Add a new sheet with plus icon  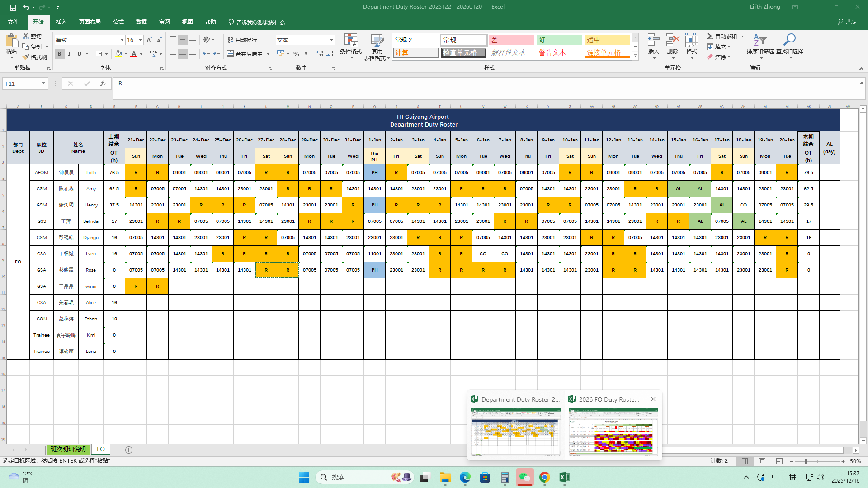[x=129, y=450]
